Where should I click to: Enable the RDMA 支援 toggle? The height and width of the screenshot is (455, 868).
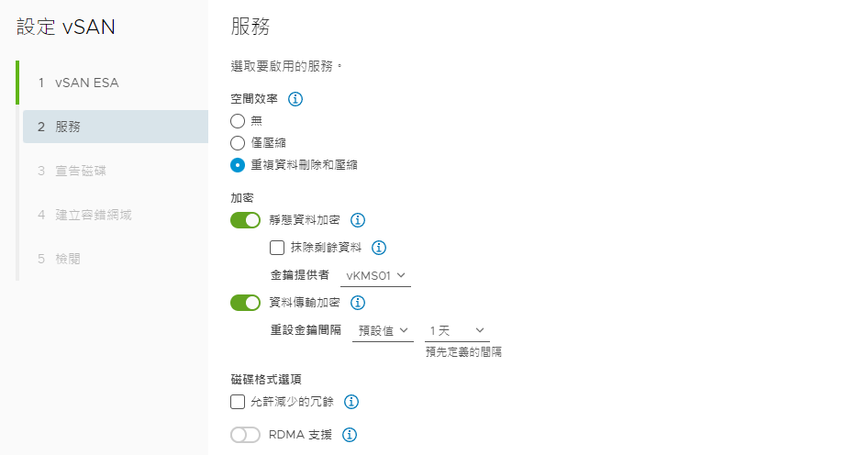click(x=245, y=435)
